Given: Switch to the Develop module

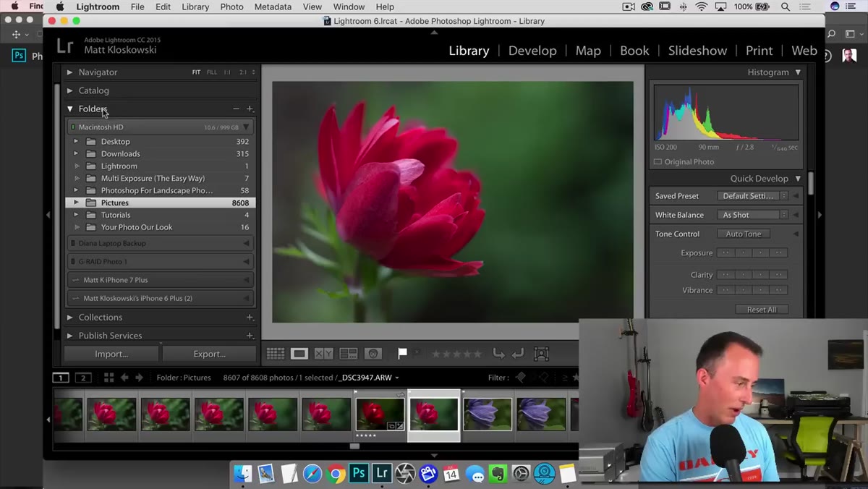Looking at the screenshot, I should pyautogui.click(x=532, y=51).
